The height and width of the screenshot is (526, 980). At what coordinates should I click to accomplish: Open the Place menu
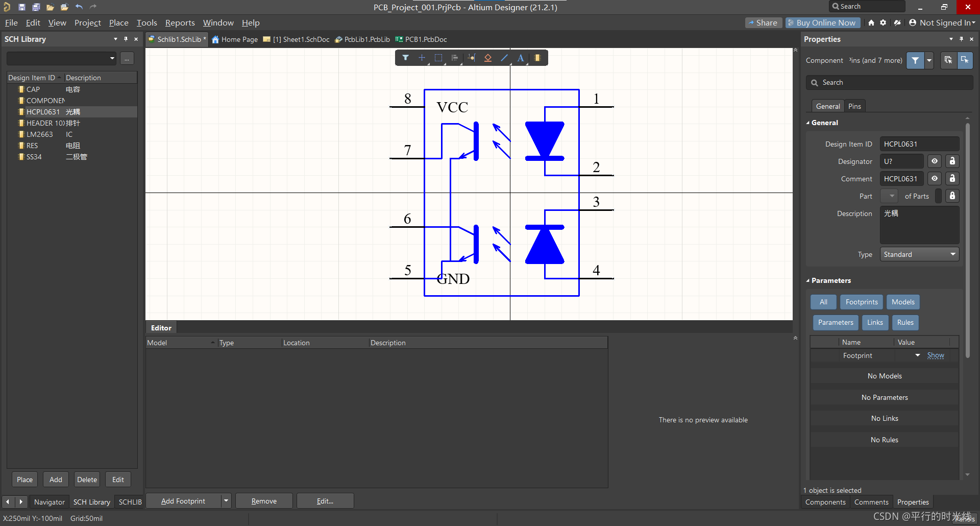[x=118, y=22]
